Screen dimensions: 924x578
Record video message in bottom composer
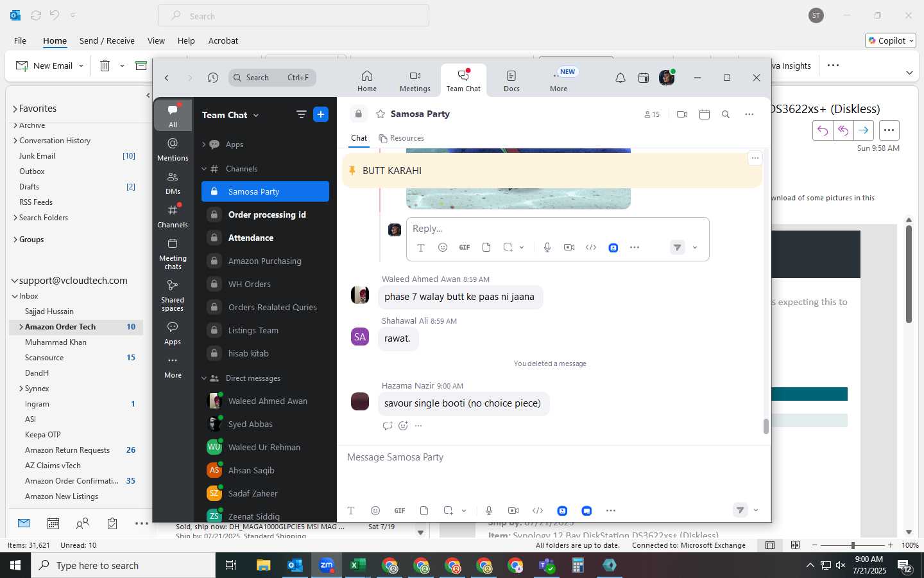tap(513, 511)
